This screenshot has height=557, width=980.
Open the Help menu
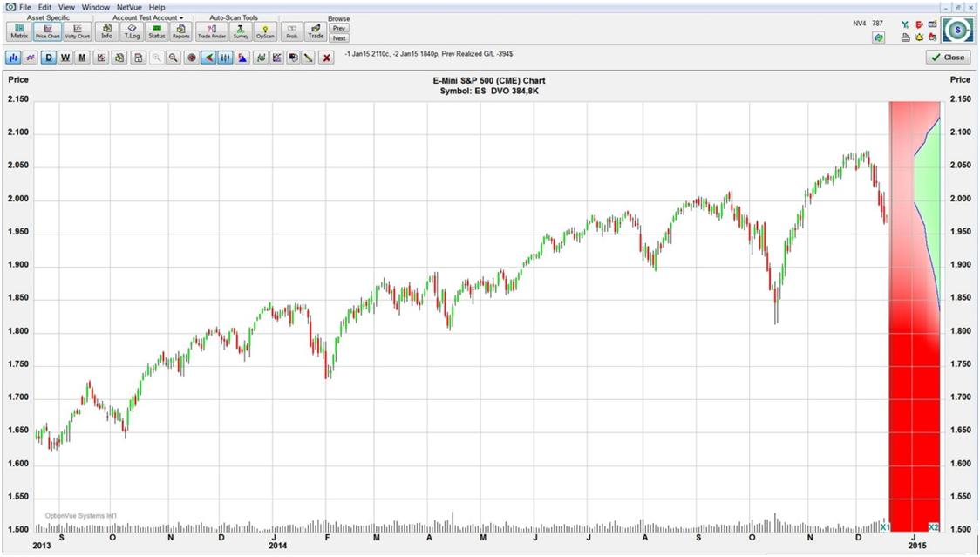point(157,7)
